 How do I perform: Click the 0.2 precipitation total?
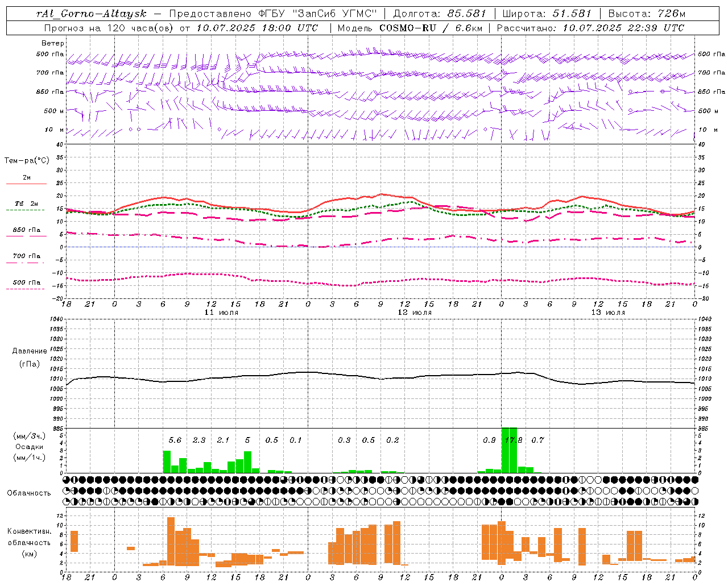[392, 440]
